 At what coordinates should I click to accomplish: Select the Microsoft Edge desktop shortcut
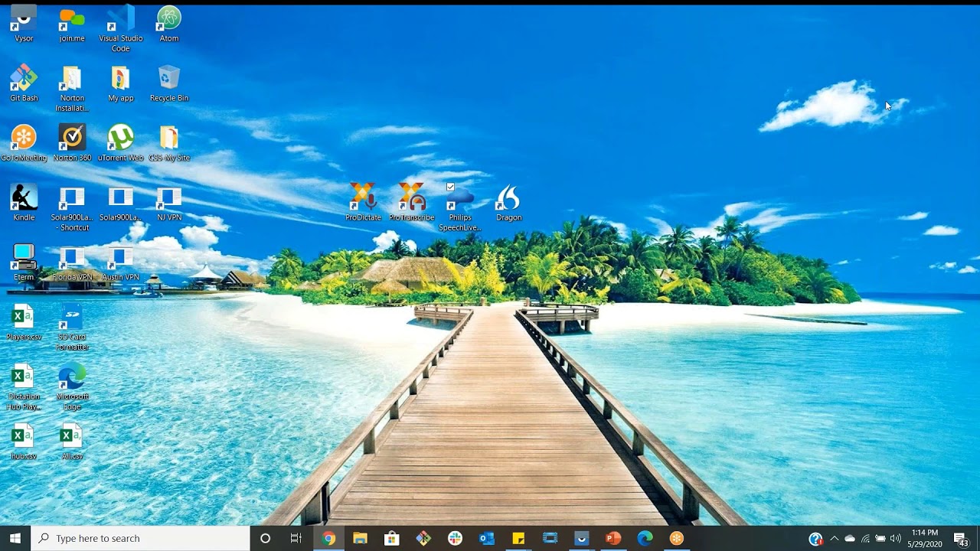[x=72, y=388]
